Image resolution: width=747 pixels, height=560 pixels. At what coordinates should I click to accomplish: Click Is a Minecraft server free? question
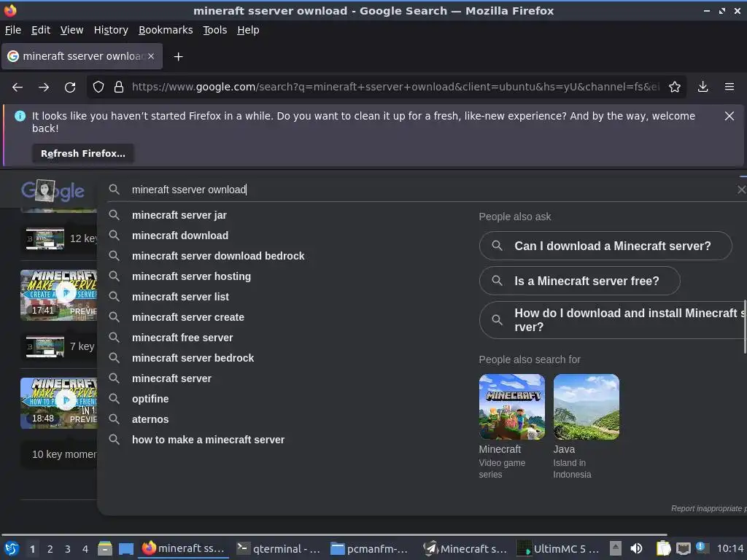pyautogui.click(x=580, y=281)
